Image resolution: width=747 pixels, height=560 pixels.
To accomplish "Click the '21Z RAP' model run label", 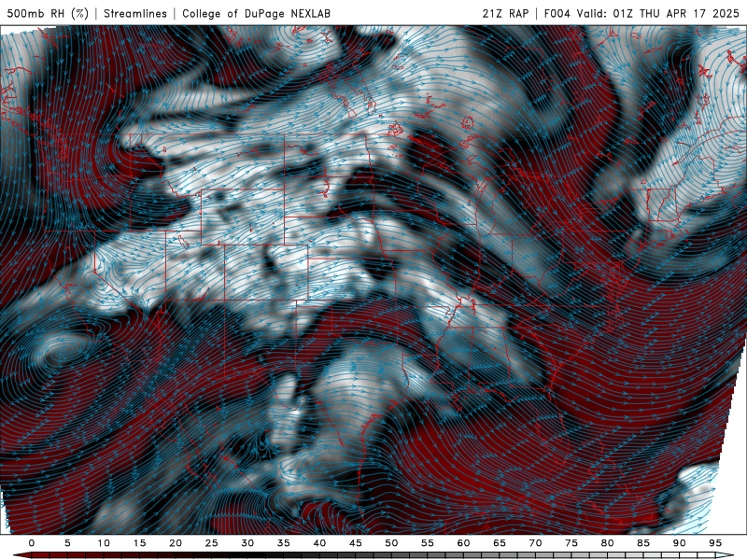I will tap(505, 13).
